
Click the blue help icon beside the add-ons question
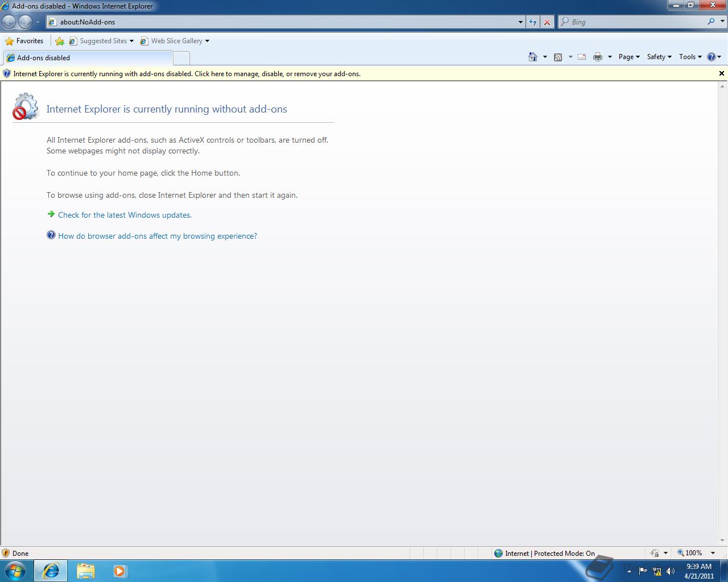point(51,235)
